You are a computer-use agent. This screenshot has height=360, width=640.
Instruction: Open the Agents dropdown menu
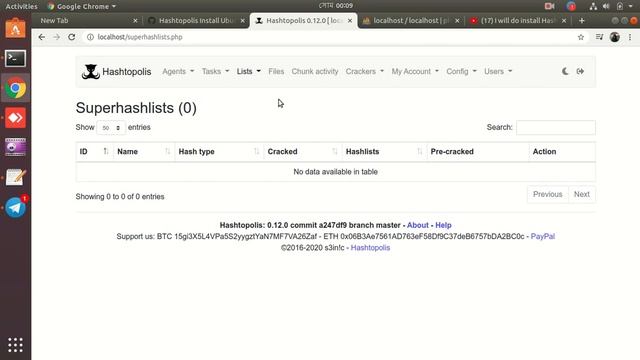pos(178,71)
